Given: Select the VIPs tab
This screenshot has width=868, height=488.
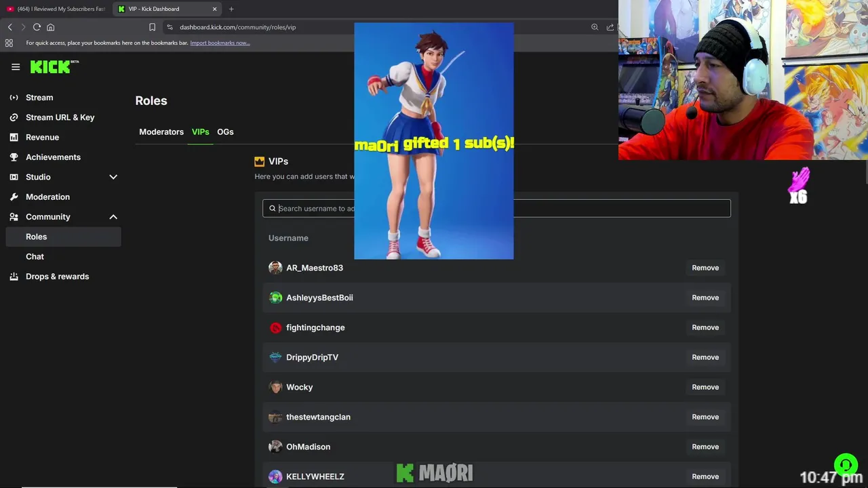Looking at the screenshot, I should (200, 131).
